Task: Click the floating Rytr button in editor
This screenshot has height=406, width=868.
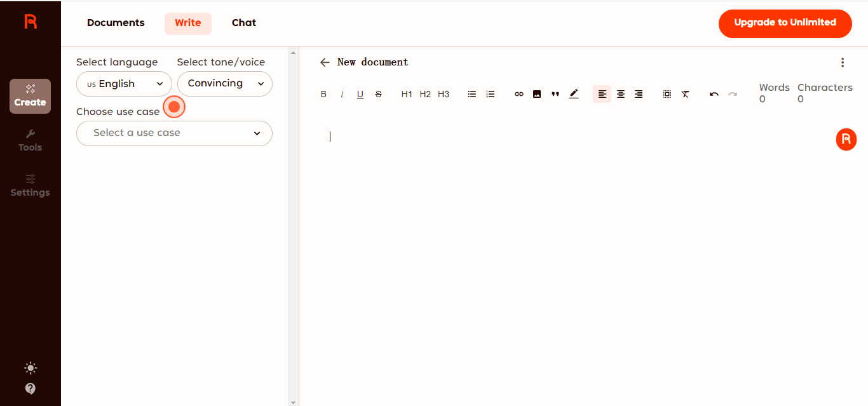Action: [846, 140]
